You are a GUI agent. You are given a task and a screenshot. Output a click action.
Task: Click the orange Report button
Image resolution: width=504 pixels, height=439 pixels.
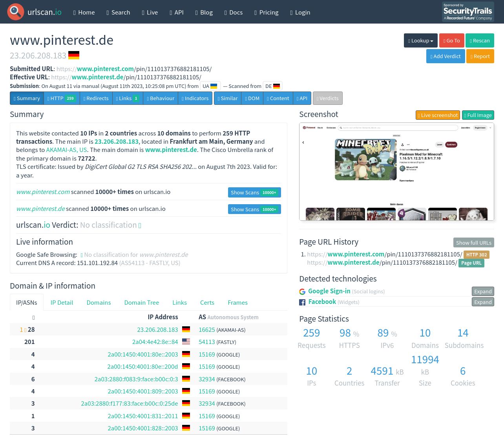tap(480, 56)
